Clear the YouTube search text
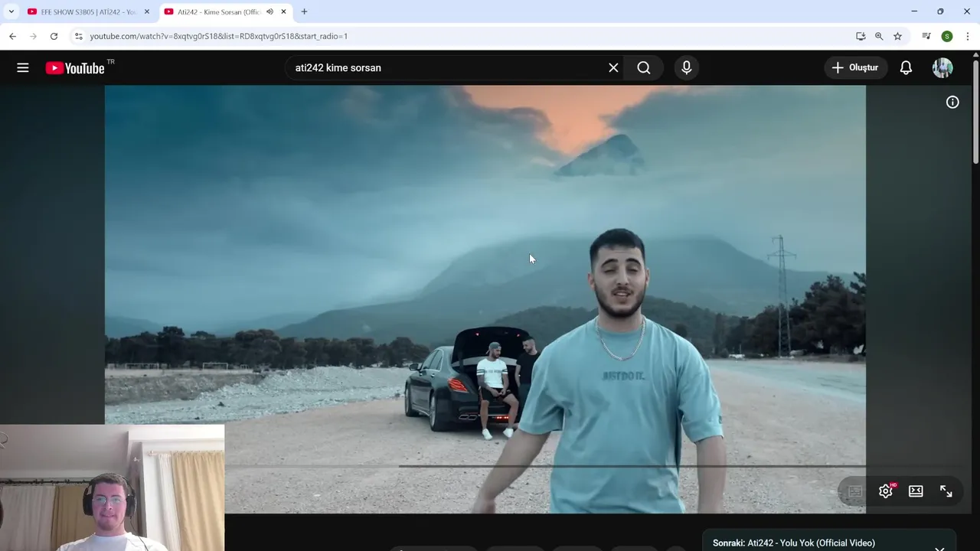The height and width of the screenshot is (551, 980). (613, 68)
